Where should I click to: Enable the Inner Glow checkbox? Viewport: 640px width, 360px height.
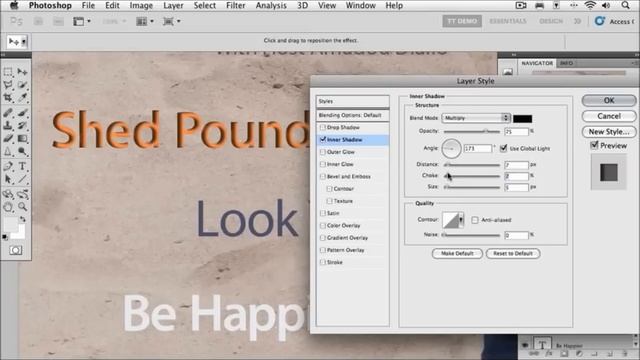coord(322,164)
